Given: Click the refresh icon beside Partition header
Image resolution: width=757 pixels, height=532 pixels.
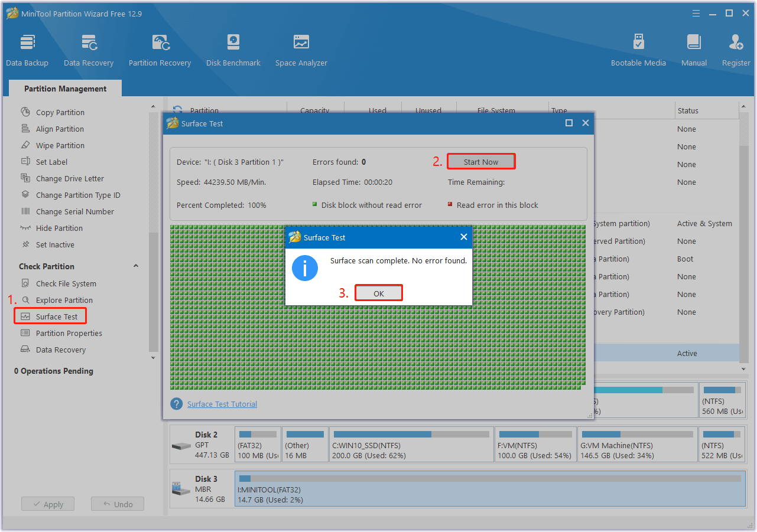Looking at the screenshot, I should [177, 109].
